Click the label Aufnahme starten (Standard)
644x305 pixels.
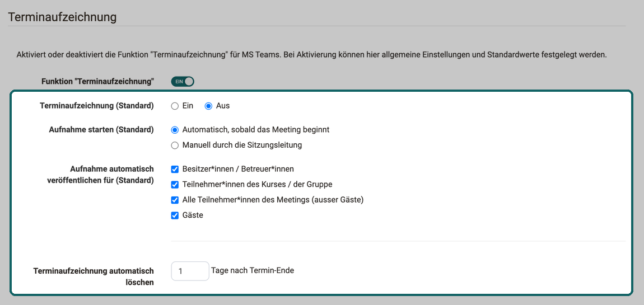[x=101, y=130]
